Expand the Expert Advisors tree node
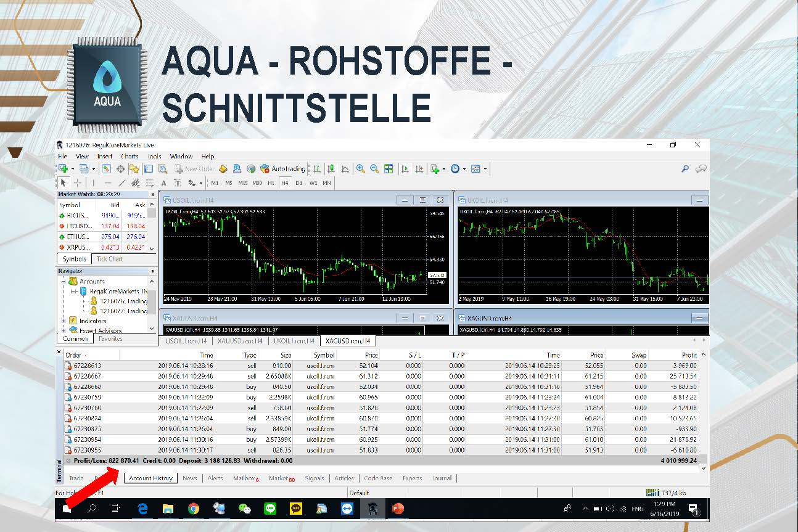The width and height of the screenshot is (798, 532). click(x=64, y=330)
